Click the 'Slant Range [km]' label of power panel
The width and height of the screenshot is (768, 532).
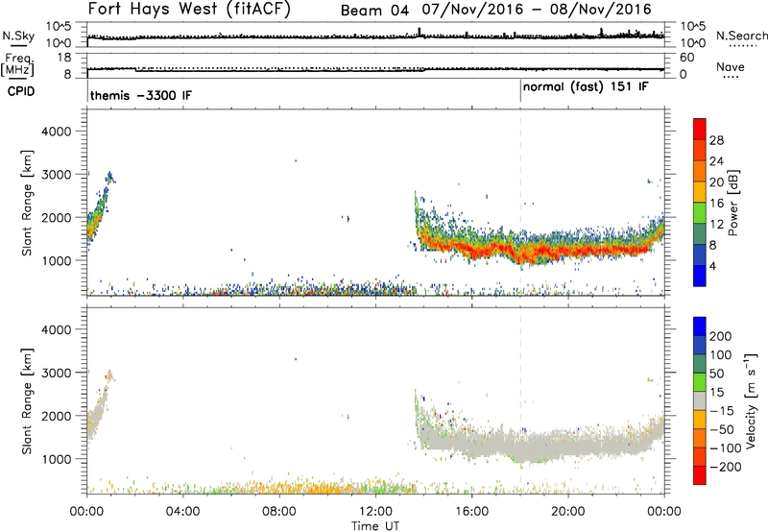[27, 203]
